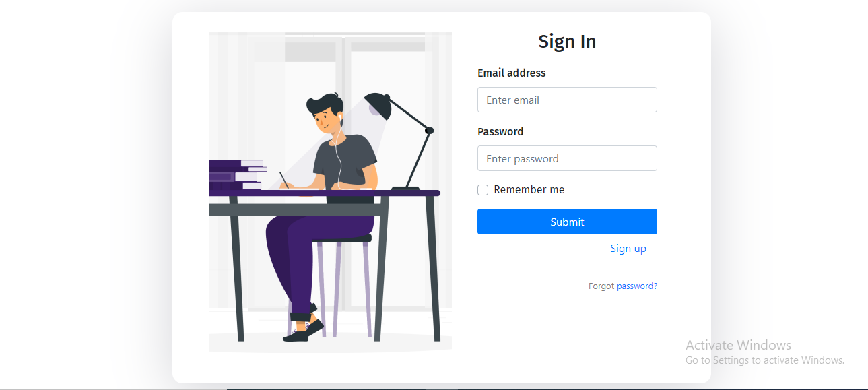
Task: Select the Email address label
Action: click(x=512, y=73)
